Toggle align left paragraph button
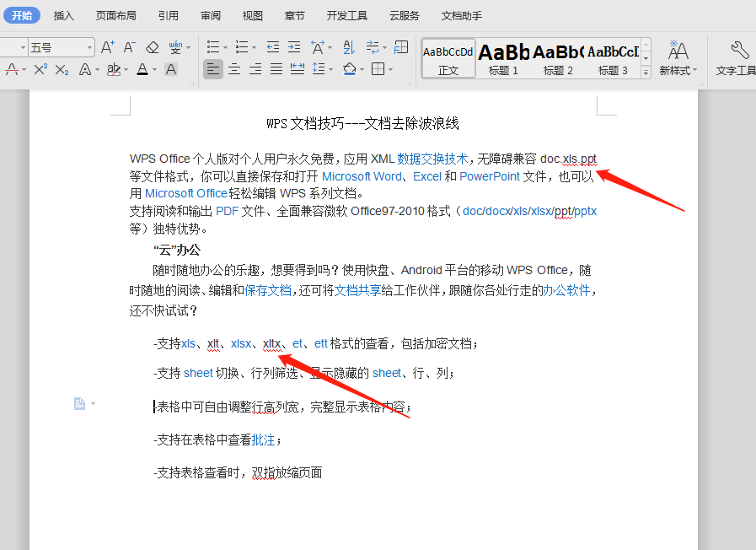The height and width of the screenshot is (550, 756). click(212, 69)
